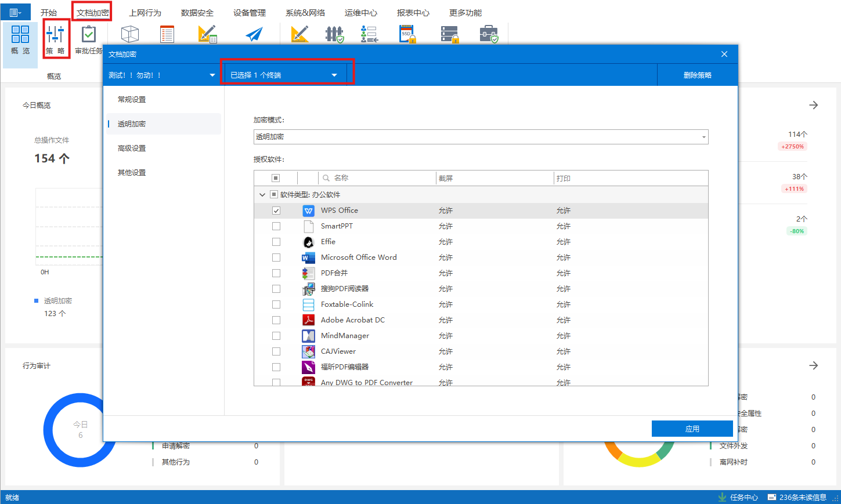Image resolution: width=841 pixels, height=504 pixels.
Task: Open the 加密模式 combo box
Action: 481,137
